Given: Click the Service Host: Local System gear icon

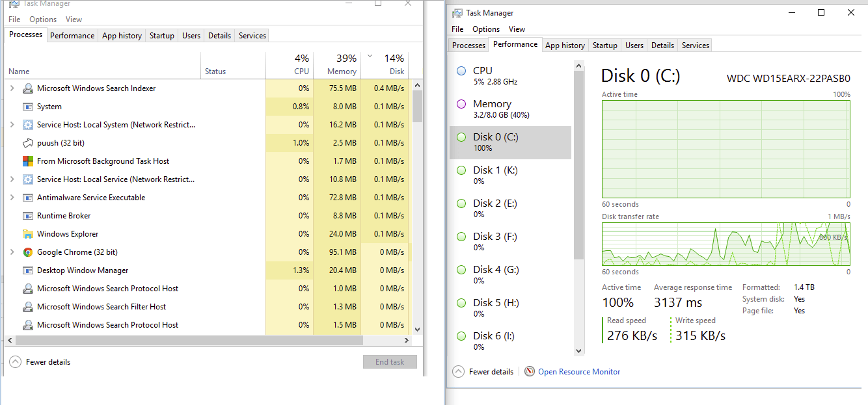Looking at the screenshot, I should (28, 125).
